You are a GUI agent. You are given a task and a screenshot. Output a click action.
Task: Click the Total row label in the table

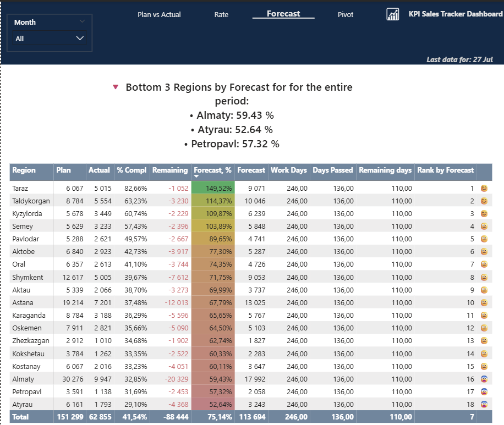pos(20,417)
